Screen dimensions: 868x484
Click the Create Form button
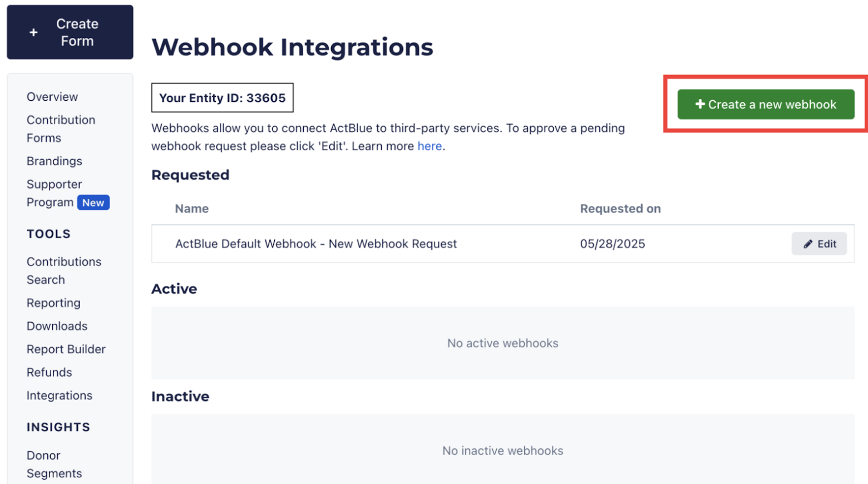pyautogui.click(x=70, y=32)
